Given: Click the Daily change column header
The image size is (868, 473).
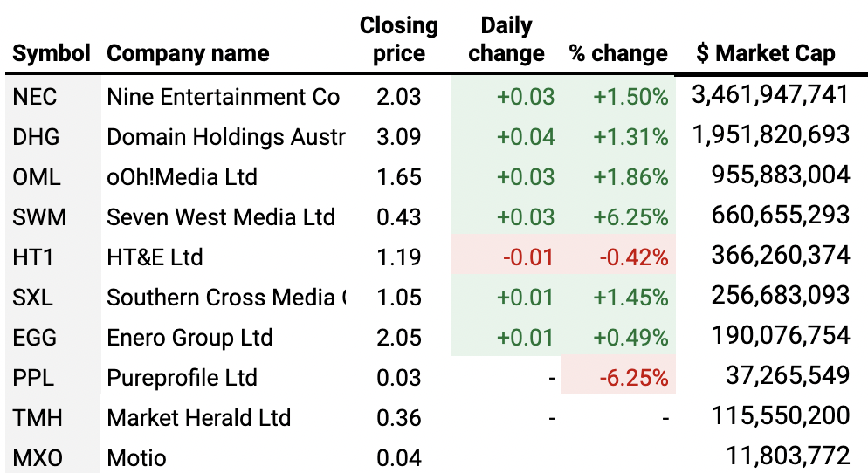Looking at the screenshot, I should point(506,40).
